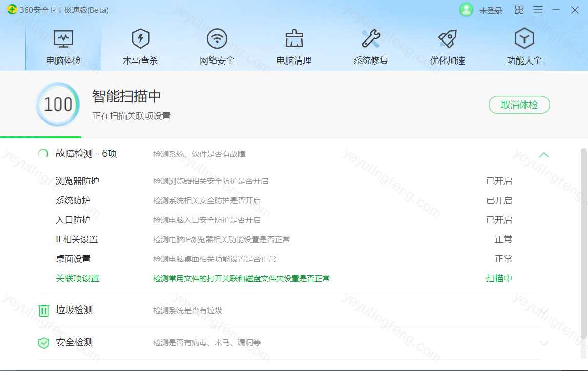Select the 入口防护 row label
Screen dimensions: 588x371
(x=73, y=220)
